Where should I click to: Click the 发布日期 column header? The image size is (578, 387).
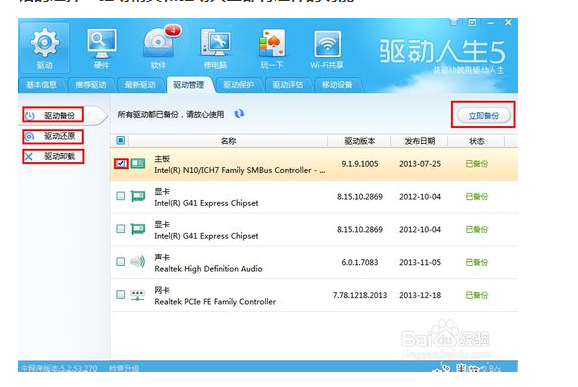[420, 141]
